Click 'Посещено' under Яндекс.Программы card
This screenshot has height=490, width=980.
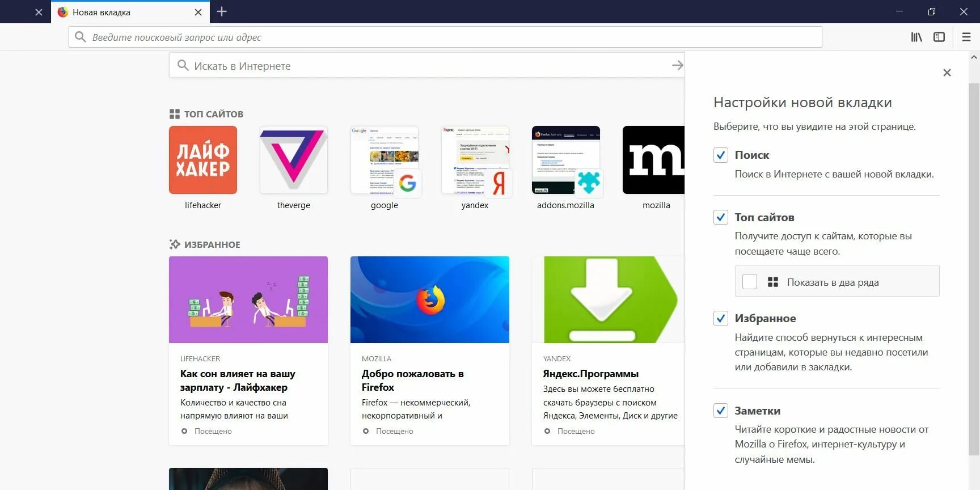576,431
